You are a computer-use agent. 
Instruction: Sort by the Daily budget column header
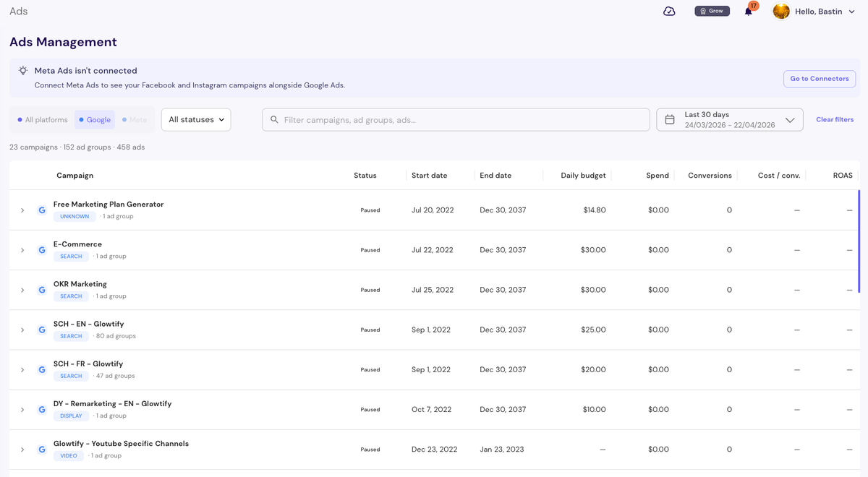[584, 176]
